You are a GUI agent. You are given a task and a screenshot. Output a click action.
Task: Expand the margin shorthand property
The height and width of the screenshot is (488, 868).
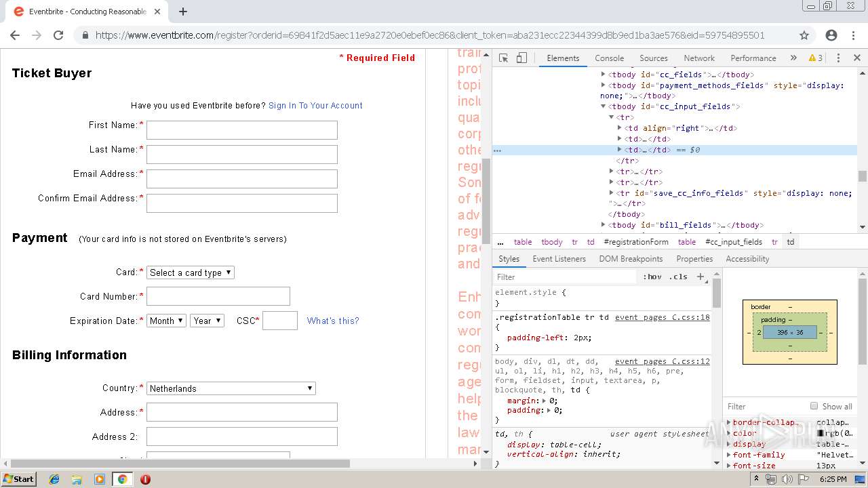(545, 401)
